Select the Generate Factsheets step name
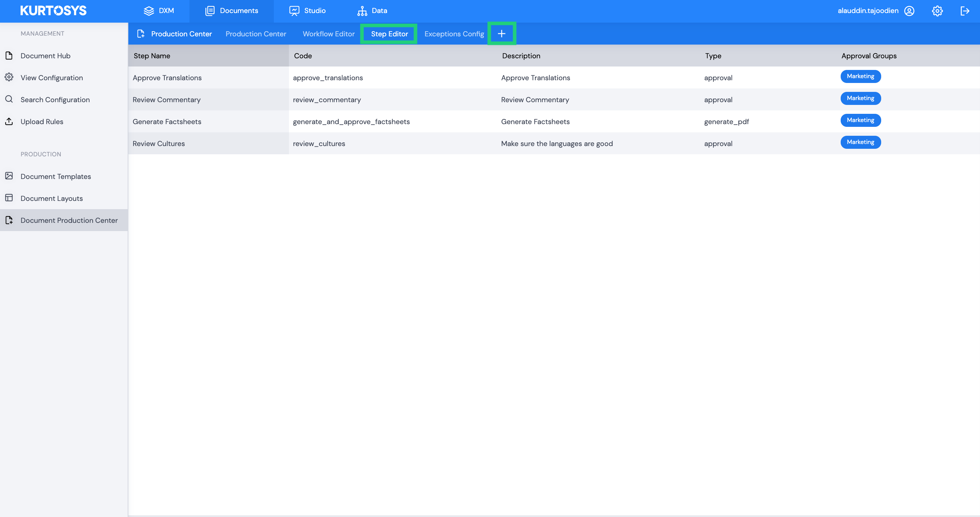 [167, 122]
